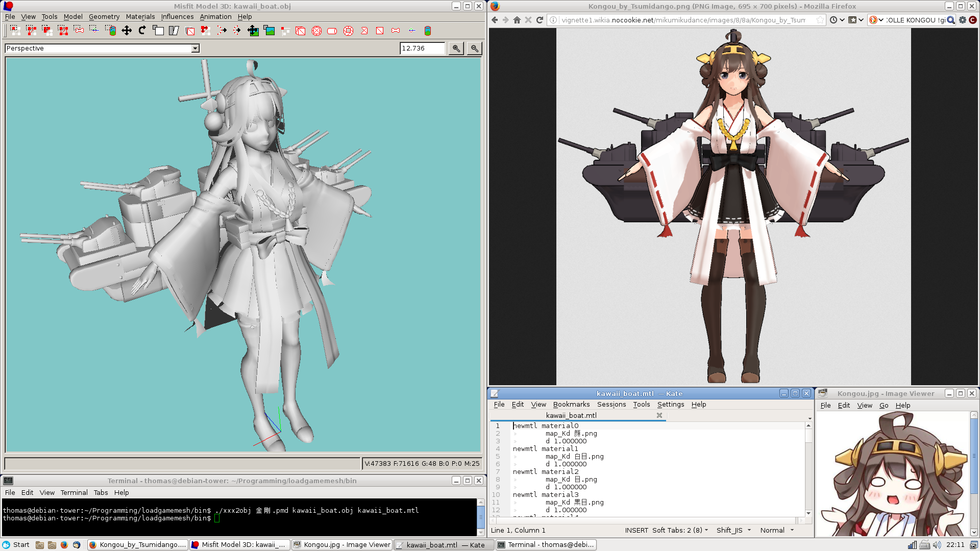Open Kate Bookmarks menu

tap(571, 405)
